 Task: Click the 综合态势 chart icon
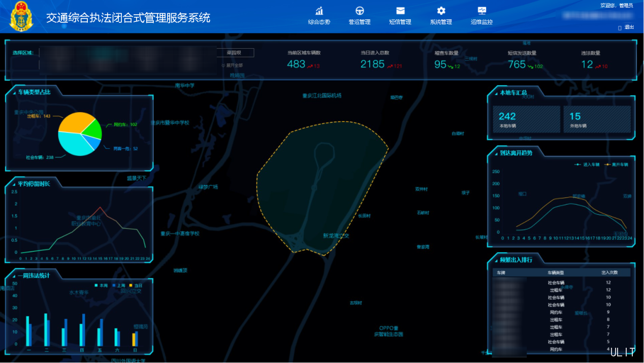click(x=318, y=11)
